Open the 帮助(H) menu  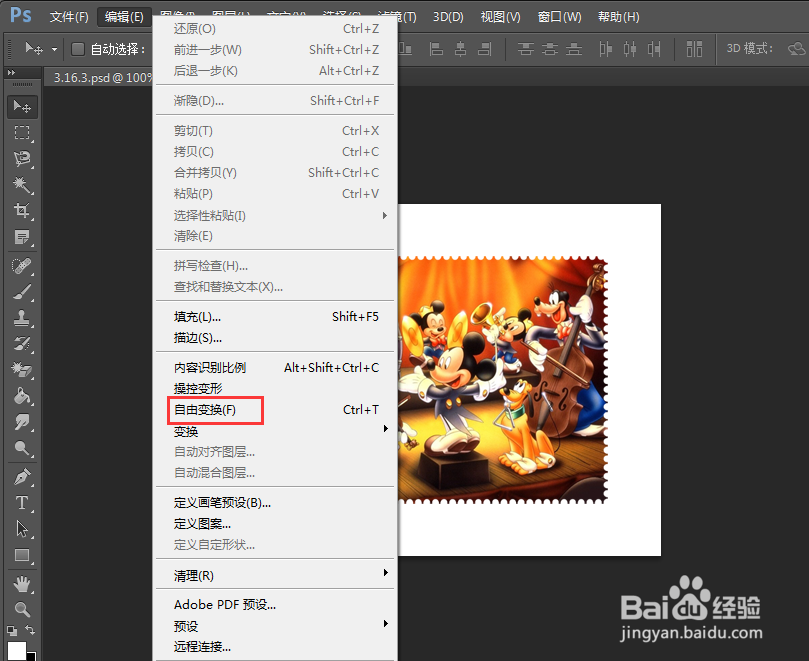pyautogui.click(x=618, y=17)
